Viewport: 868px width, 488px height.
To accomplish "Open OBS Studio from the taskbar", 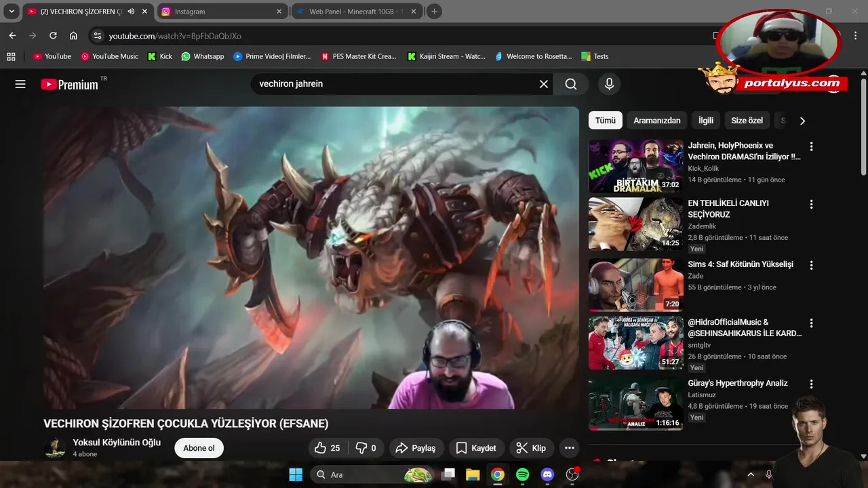I will point(572,474).
